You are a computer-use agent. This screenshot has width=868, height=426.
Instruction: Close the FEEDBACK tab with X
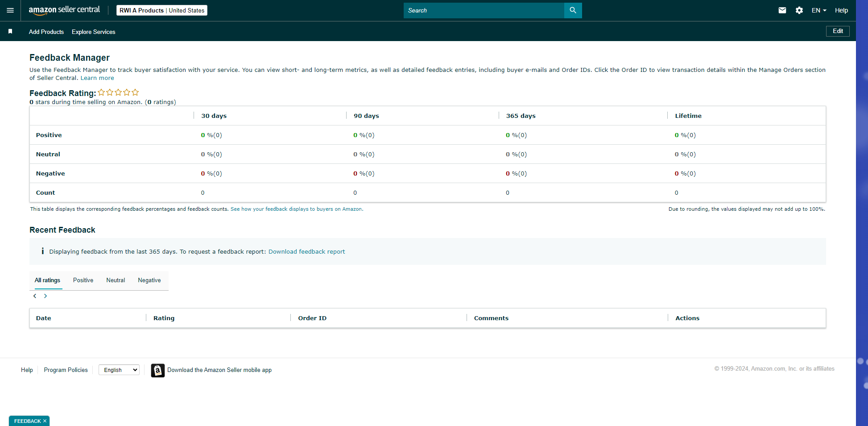tap(45, 421)
